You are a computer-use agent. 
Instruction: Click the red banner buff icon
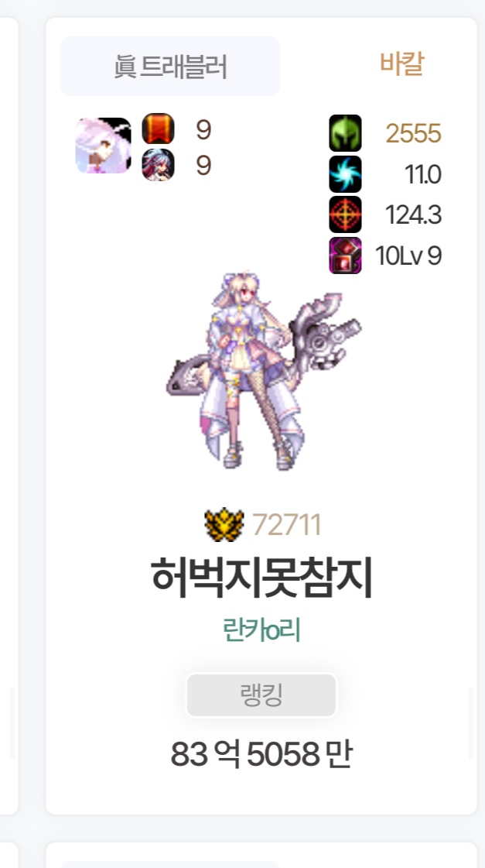(x=158, y=129)
